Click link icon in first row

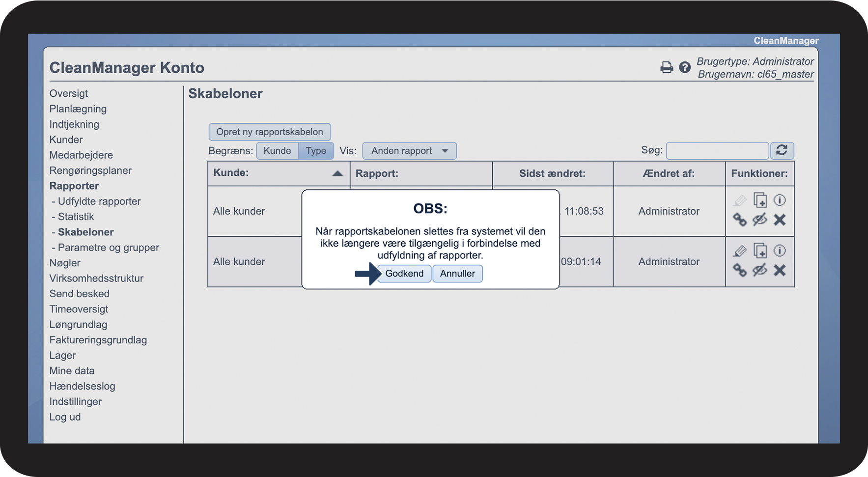point(740,220)
